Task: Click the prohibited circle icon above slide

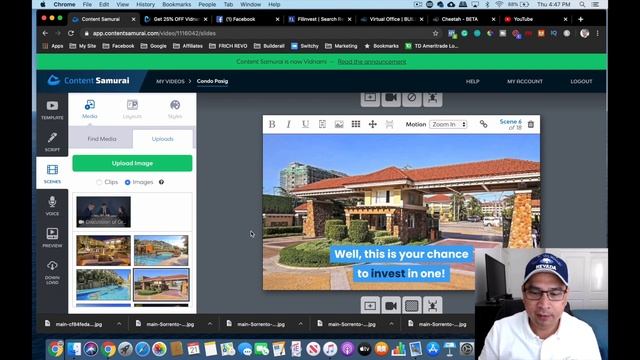Action: (x=411, y=98)
